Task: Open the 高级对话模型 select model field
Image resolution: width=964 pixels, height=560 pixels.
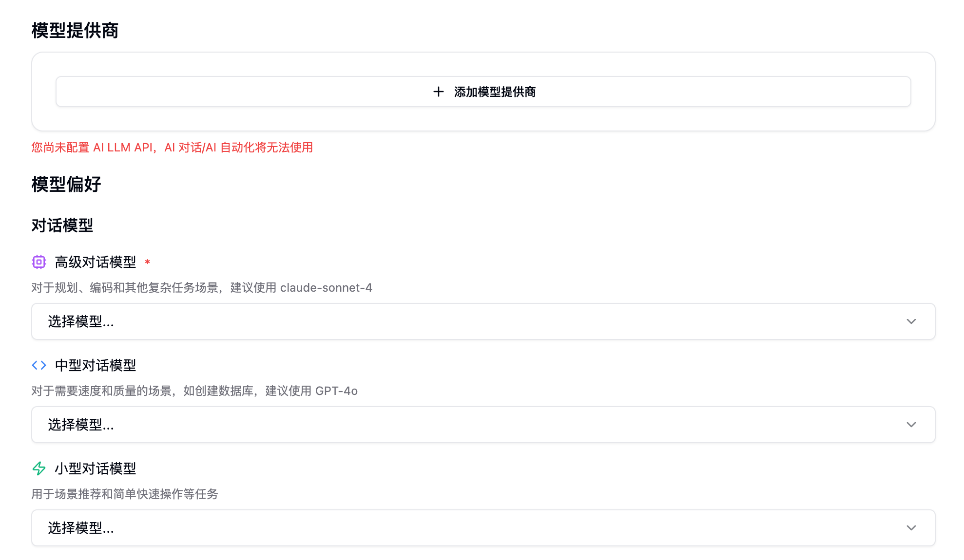Action: [x=482, y=321]
